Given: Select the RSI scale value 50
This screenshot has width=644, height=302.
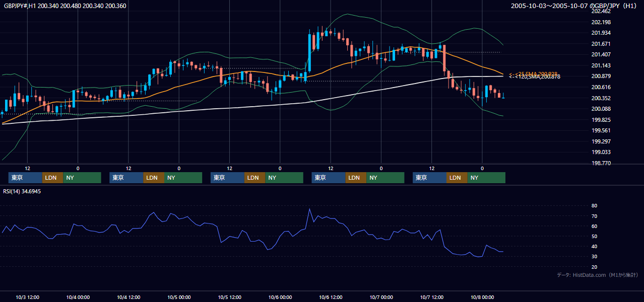Looking at the screenshot, I should 595,237.
